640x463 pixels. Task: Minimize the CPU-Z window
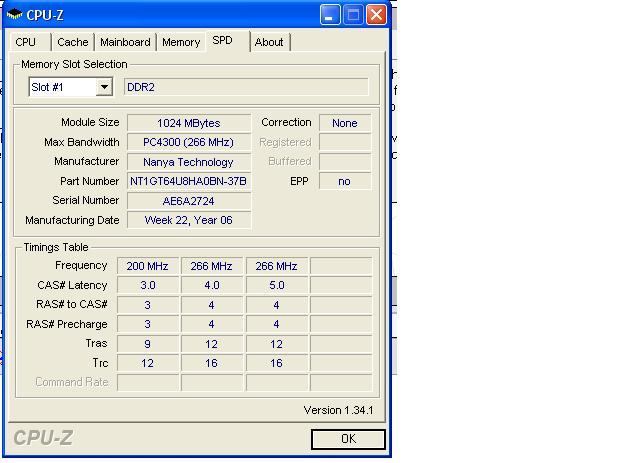tap(329, 15)
